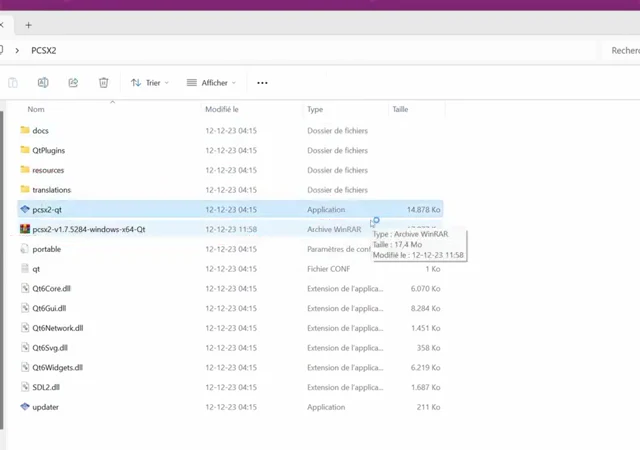The width and height of the screenshot is (640, 450).
Task: Click the pcsx2-qt application icon
Action: tap(25, 209)
